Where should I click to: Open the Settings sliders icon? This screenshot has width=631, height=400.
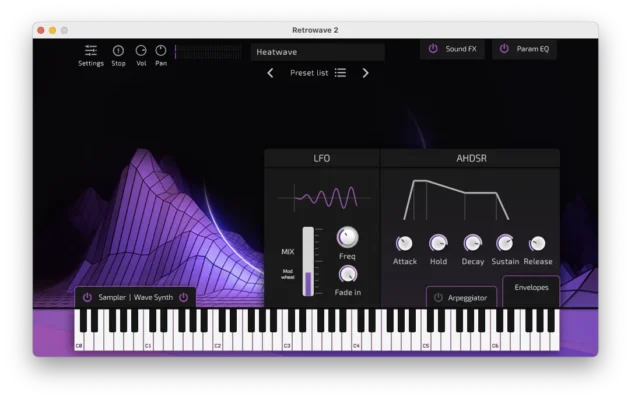[x=91, y=51]
